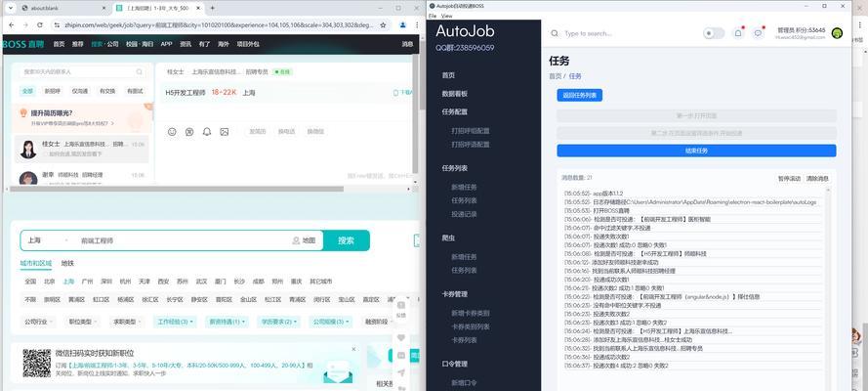868x391 pixels.
Task: Click the green user avatar in AutoJob header
Action: (x=837, y=33)
